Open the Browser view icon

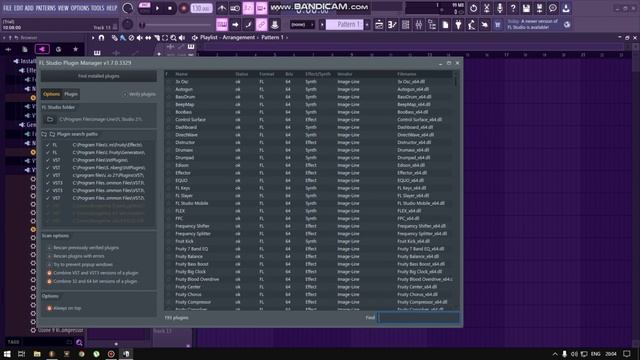point(432,25)
